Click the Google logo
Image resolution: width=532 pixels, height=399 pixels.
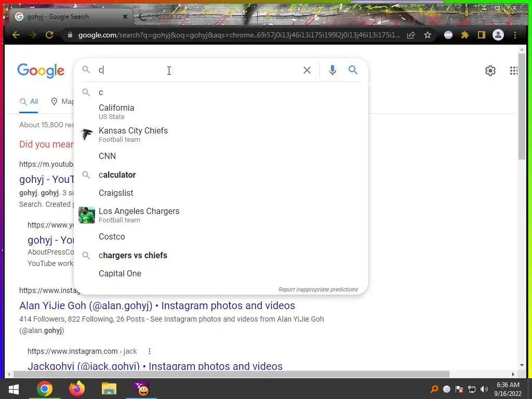click(x=41, y=71)
